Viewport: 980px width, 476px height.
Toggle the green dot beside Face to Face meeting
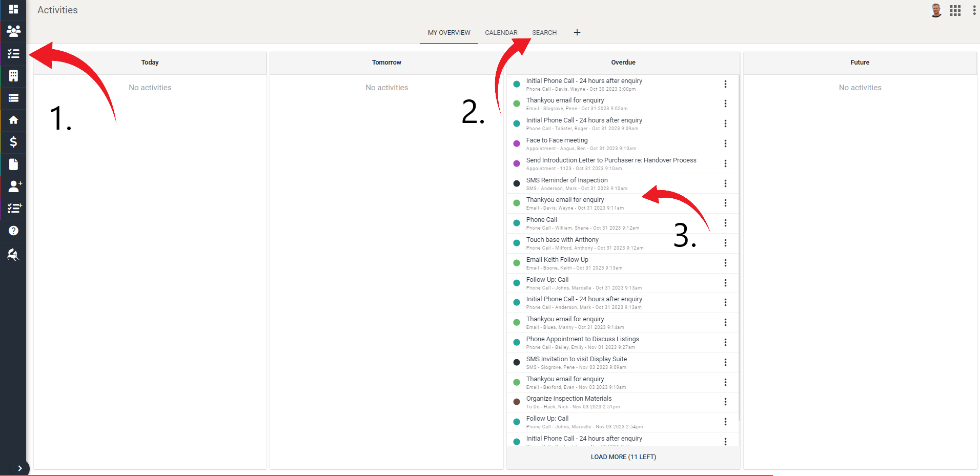(516, 143)
